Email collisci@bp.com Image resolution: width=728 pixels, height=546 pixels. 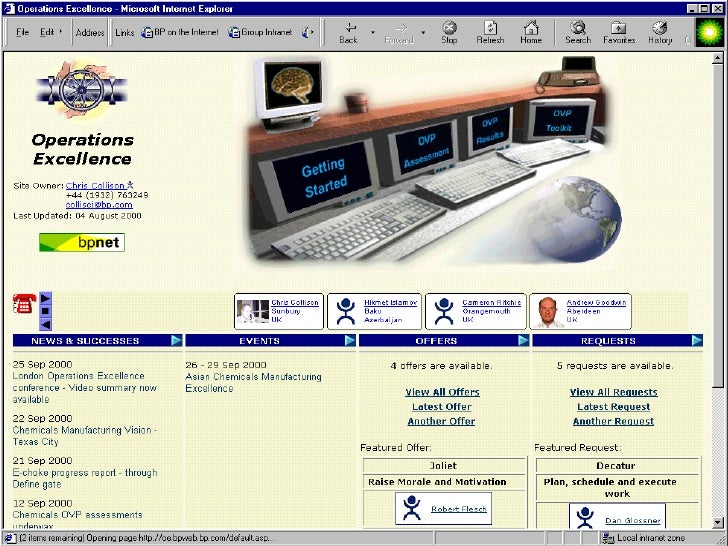tap(99, 205)
